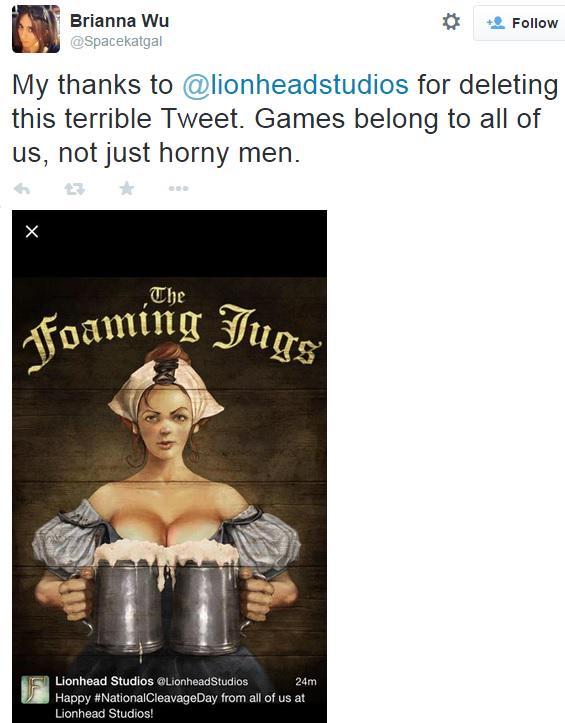The width and height of the screenshot is (565, 723).
Task: Click the 'Happy ... from all of us' caption
Action: click(x=180, y=705)
